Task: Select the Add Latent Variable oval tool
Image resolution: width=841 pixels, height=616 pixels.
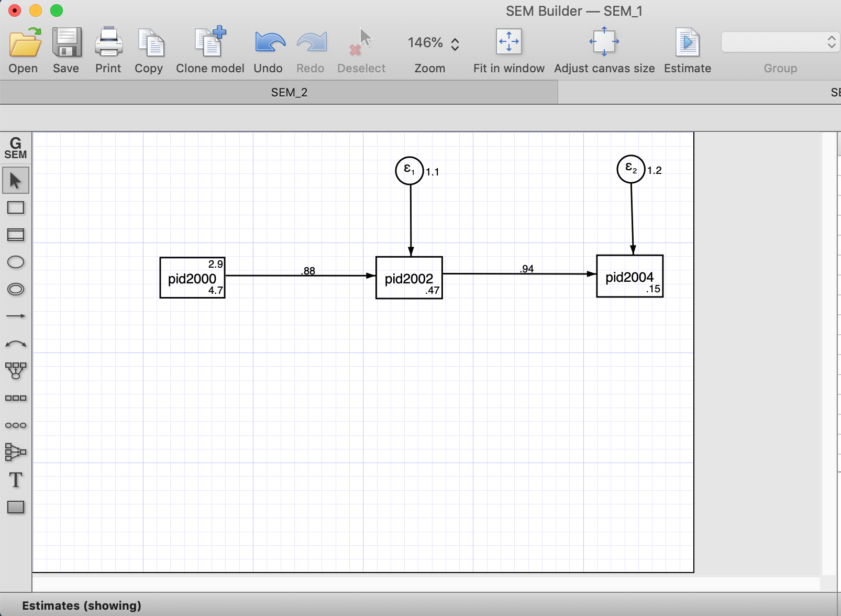Action: 16,262
